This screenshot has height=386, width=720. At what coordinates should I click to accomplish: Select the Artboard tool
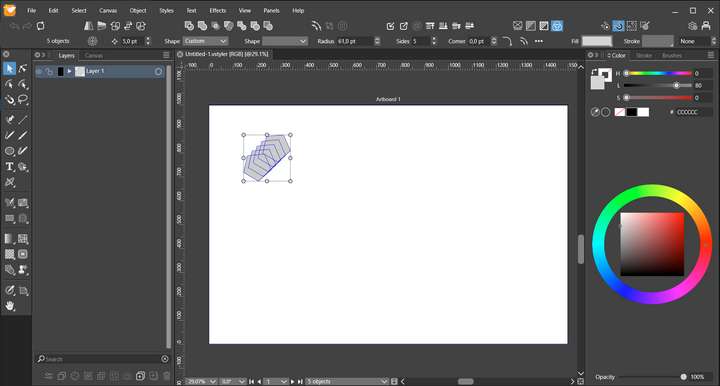[22, 291]
